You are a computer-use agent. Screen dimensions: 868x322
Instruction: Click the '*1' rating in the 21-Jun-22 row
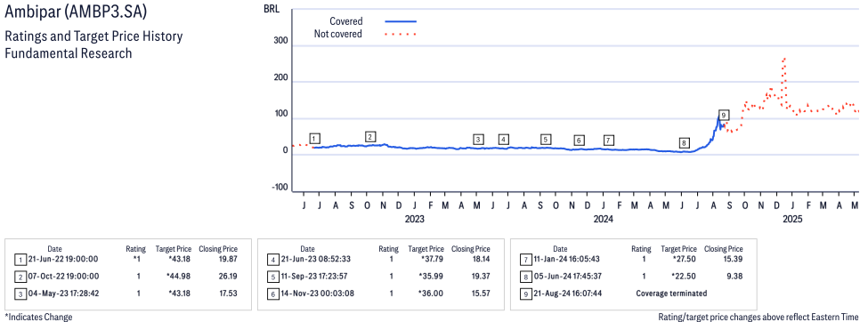136,259
